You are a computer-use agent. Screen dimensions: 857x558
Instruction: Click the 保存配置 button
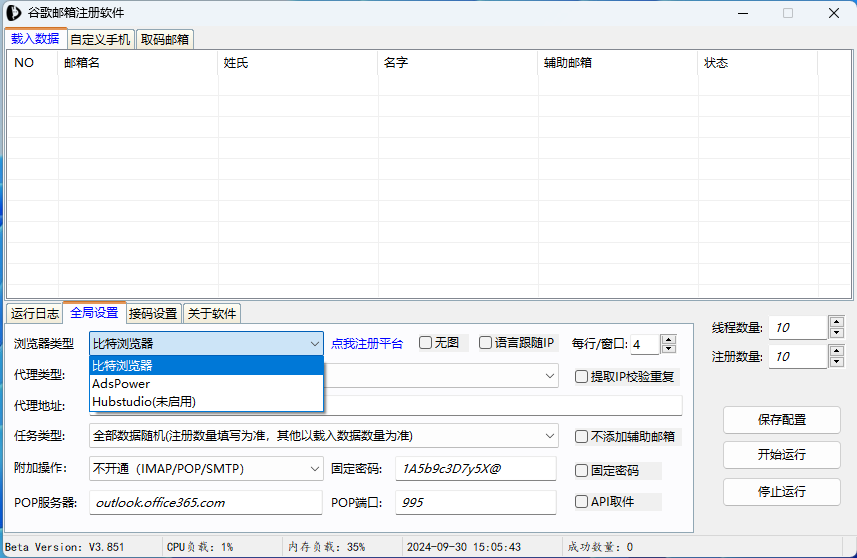coord(781,420)
